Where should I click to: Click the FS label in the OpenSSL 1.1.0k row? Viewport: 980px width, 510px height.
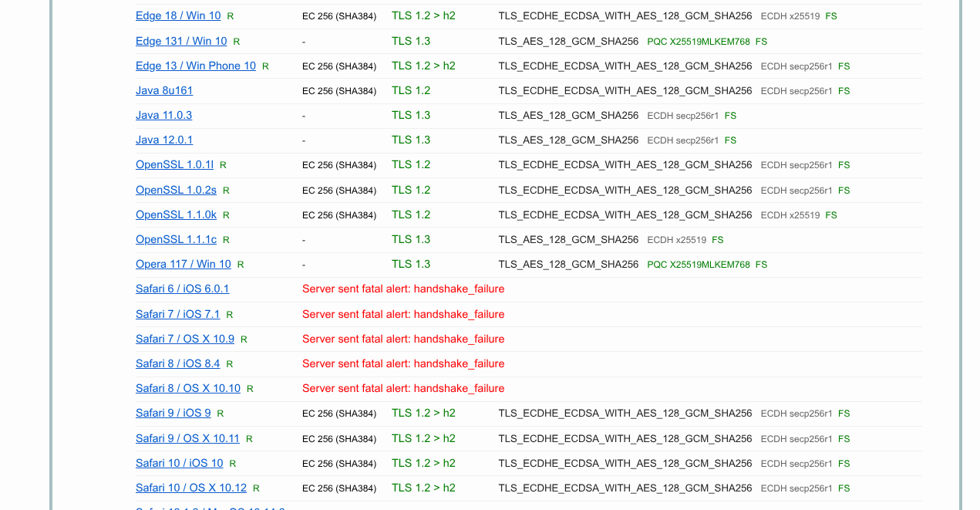(x=831, y=215)
